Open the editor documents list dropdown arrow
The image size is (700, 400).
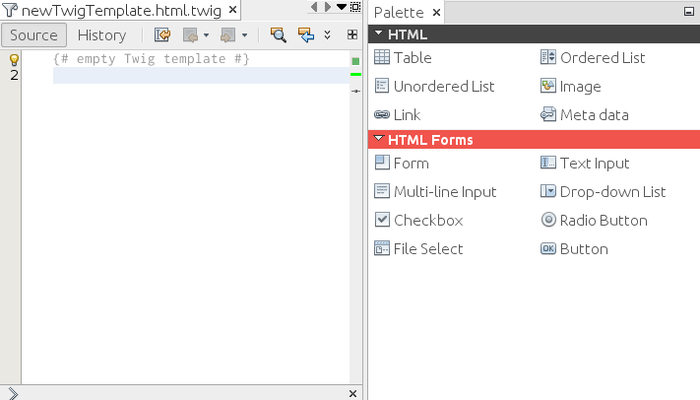[342, 7]
